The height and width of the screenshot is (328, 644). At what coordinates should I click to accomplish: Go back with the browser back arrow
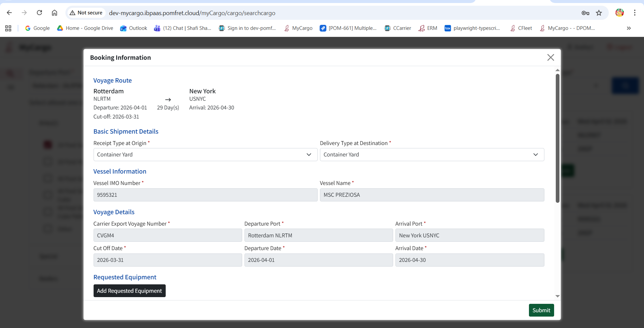click(9, 13)
